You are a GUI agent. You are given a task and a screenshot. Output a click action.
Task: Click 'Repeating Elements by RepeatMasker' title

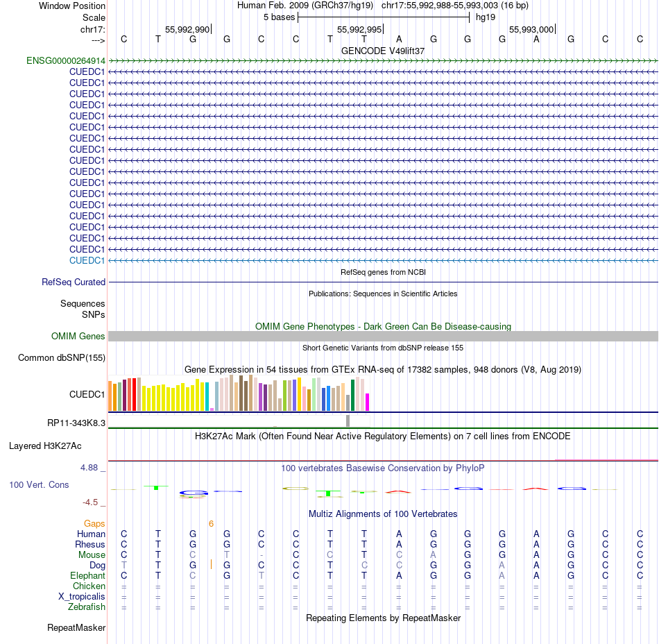pyautogui.click(x=383, y=618)
